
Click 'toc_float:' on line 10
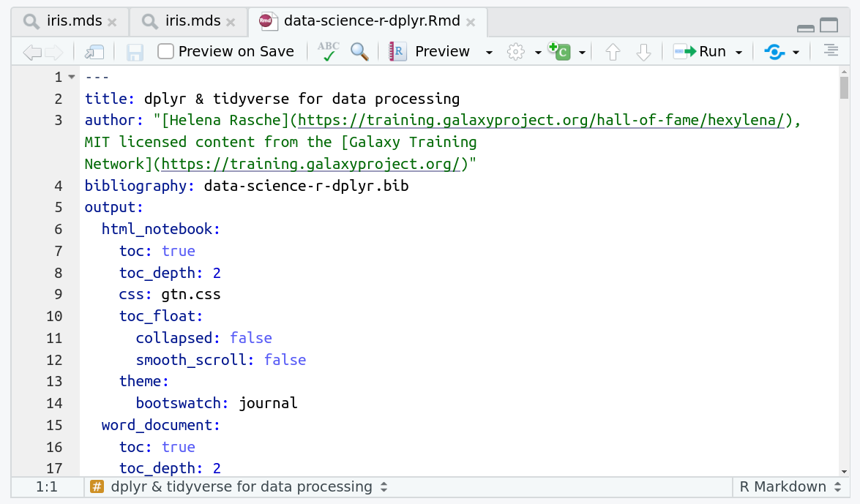point(161,316)
